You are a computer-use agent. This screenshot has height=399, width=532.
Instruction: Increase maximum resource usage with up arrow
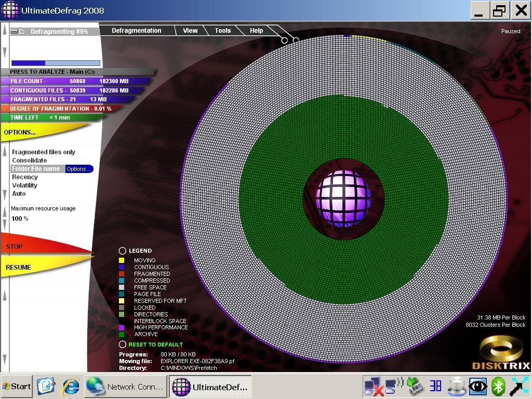[x=5, y=212]
